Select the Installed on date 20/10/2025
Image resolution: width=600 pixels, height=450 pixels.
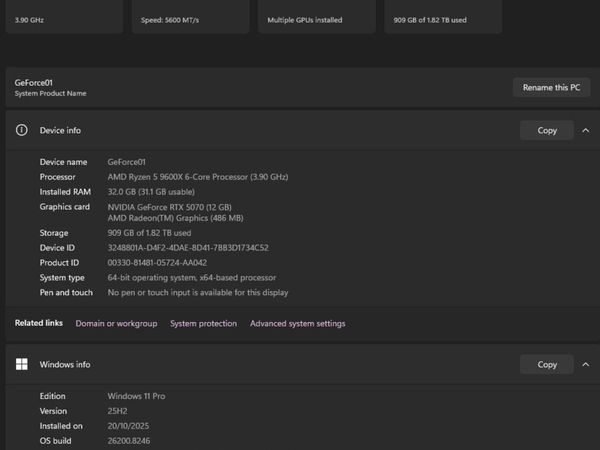point(128,426)
